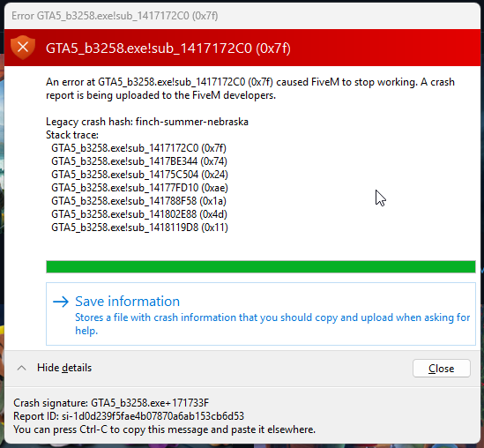Click the dialog title bar text
Screen dimensions: 484x448
[x=115, y=16]
